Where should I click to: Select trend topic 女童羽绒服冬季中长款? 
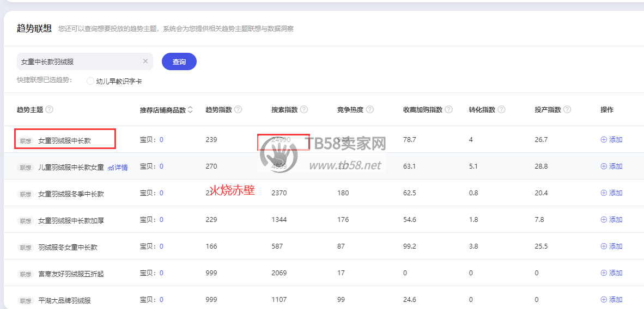coord(71,194)
